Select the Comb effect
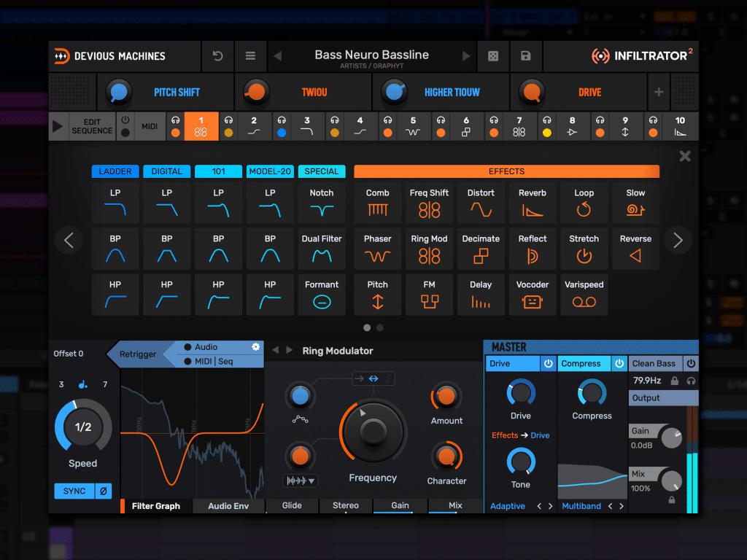 tap(378, 203)
